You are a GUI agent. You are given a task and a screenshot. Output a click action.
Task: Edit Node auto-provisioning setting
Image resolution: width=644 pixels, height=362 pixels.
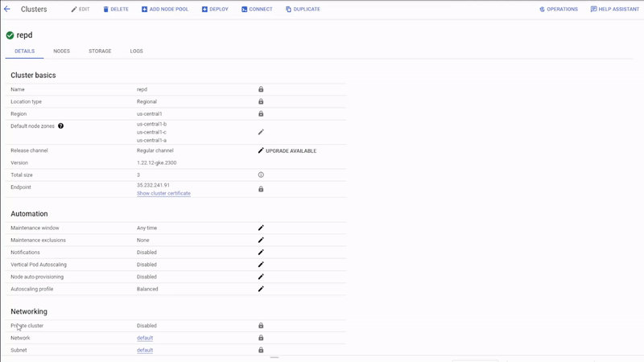tap(261, 277)
